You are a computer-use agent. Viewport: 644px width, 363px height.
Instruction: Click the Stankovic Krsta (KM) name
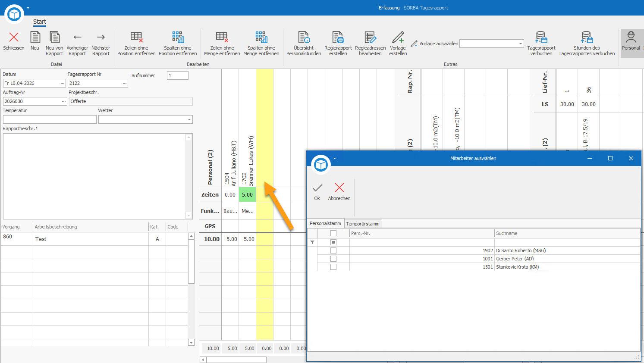point(518,267)
